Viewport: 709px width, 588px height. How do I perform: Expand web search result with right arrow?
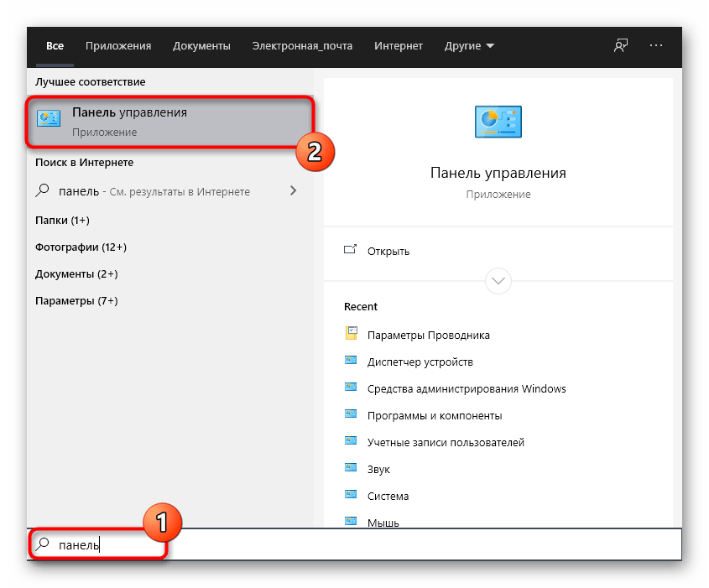[x=293, y=191]
